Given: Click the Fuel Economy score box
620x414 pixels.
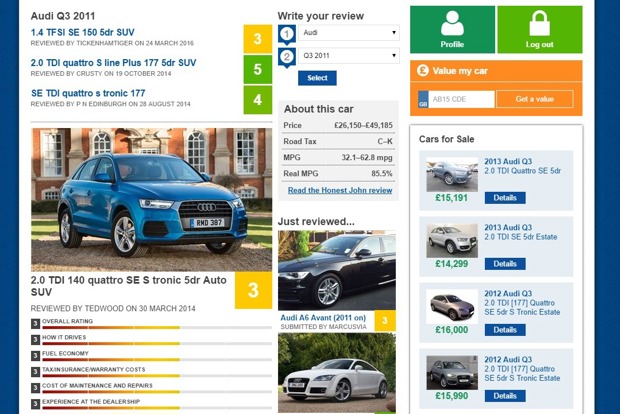Looking at the screenshot, I should tap(35, 356).
